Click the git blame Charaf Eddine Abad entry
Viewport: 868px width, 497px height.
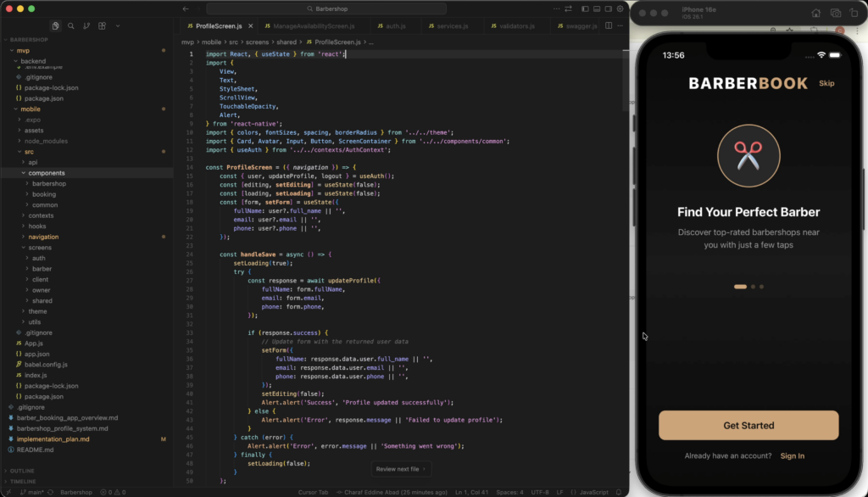392,492
